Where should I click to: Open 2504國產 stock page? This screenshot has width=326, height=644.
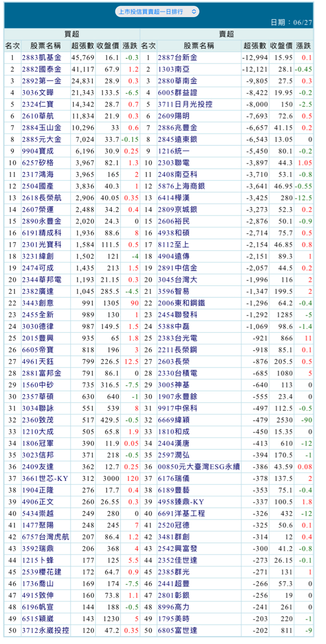click(38, 186)
